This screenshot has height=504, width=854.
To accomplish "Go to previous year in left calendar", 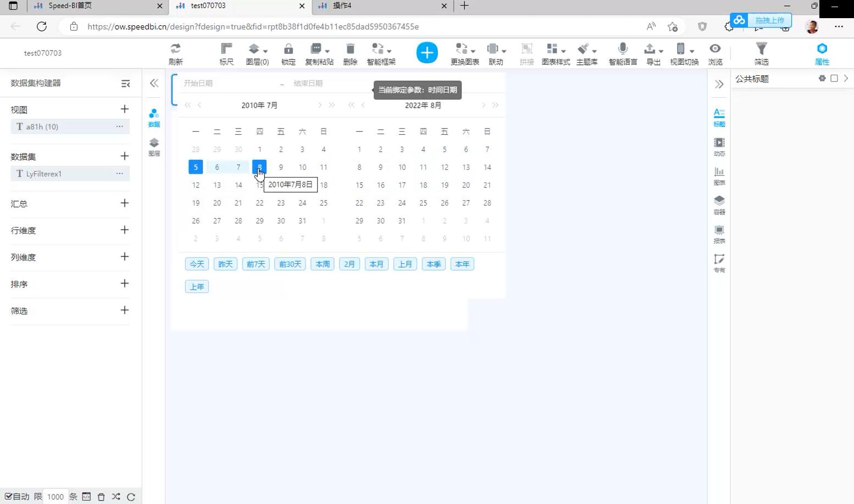I will [x=188, y=105].
